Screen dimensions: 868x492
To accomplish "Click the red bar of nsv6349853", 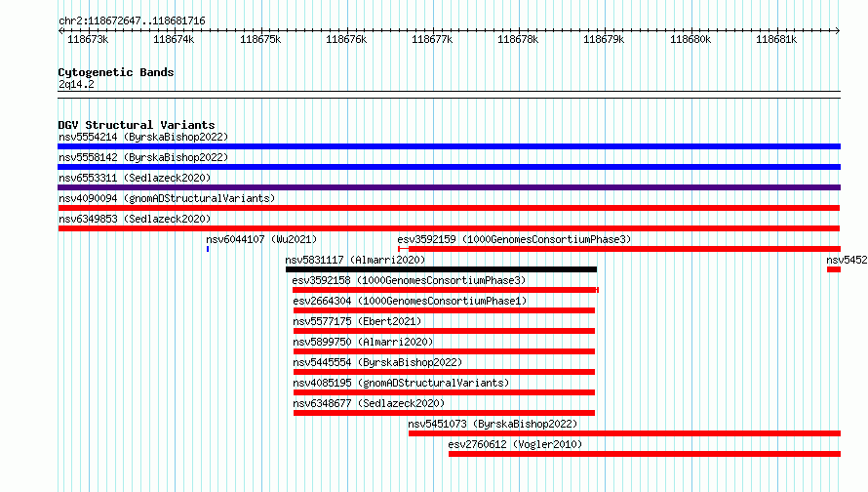I will [449, 228].
